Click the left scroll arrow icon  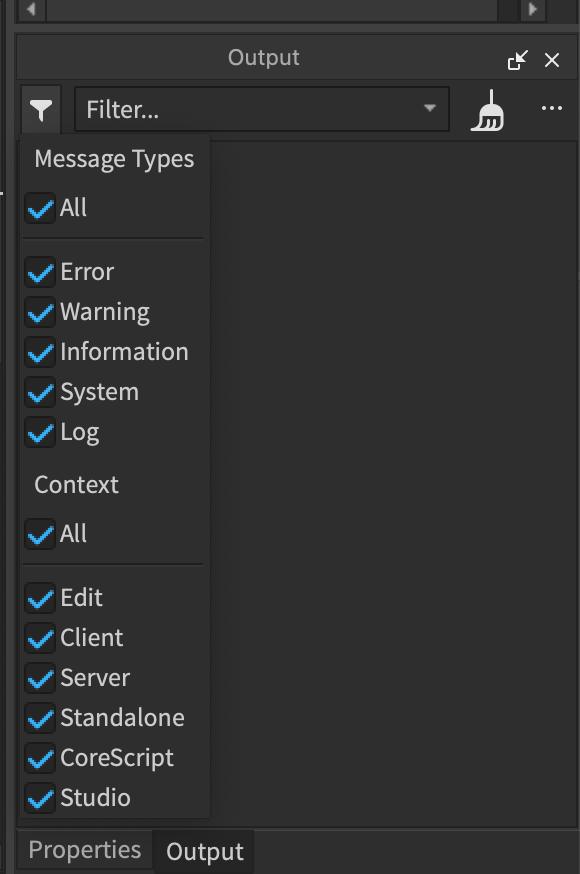pos(31,9)
